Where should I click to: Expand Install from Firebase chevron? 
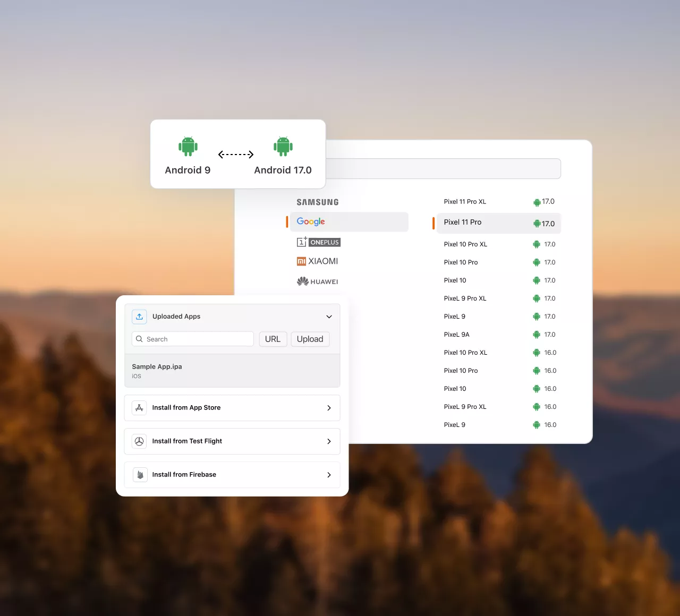(329, 475)
